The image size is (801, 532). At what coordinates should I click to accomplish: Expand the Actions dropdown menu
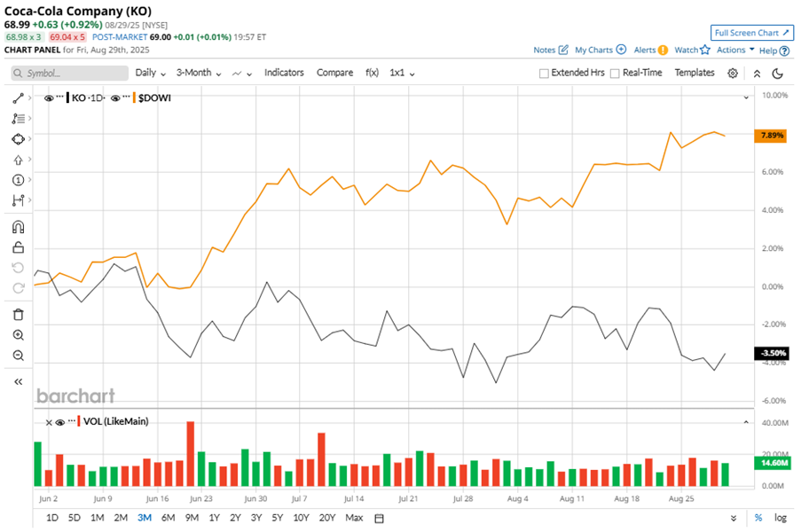pyautogui.click(x=735, y=50)
